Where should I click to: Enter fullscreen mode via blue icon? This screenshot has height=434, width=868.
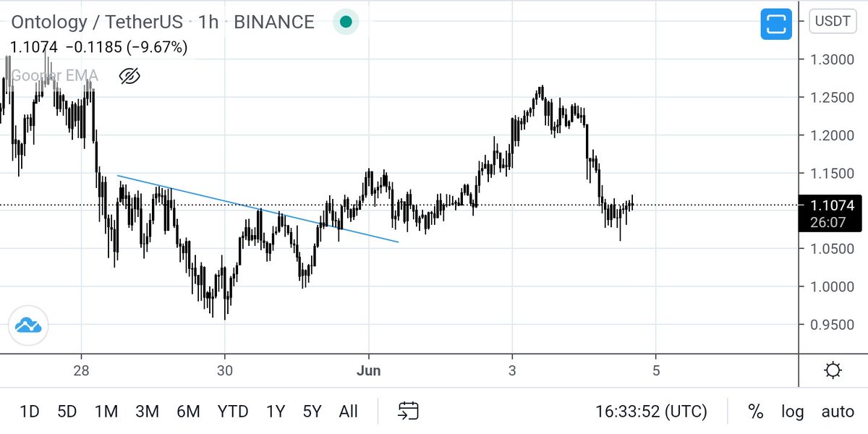pos(775,23)
